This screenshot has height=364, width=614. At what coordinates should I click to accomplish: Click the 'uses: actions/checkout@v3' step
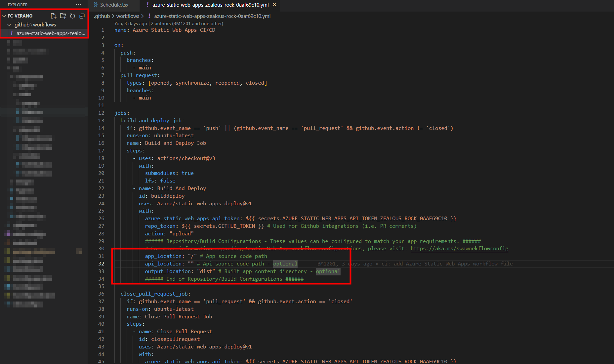pos(177,158)
